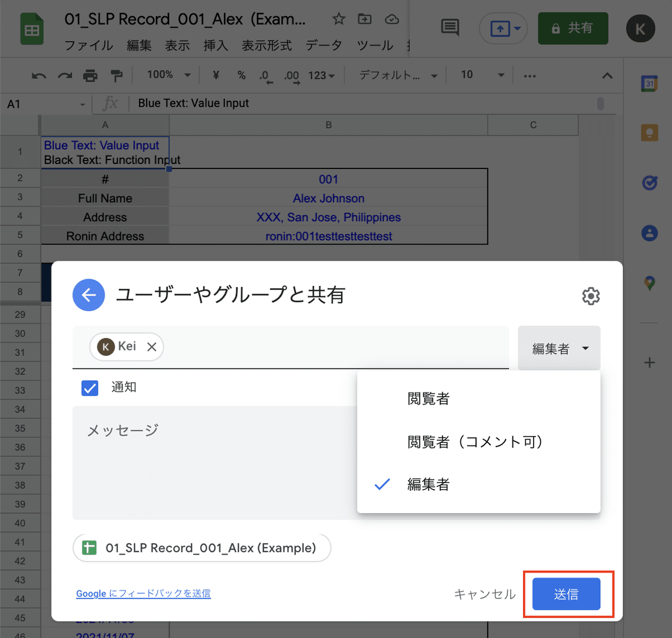Open the 編集 menu
672x638 pixels.
point(139,45)
